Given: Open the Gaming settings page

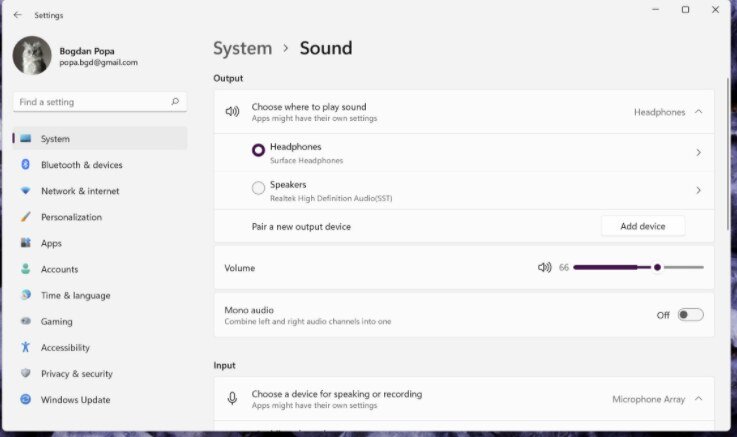Looking at the screenshot, I should coord(56,322).
